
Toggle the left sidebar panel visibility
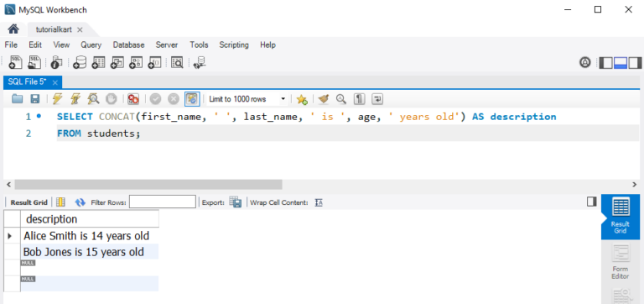coord(605,62)
